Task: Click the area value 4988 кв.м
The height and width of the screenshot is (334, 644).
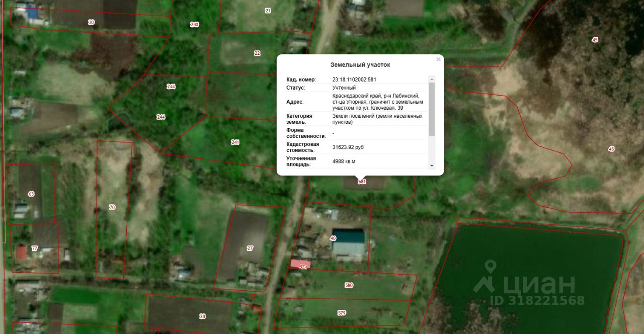Action: point(344,161)
